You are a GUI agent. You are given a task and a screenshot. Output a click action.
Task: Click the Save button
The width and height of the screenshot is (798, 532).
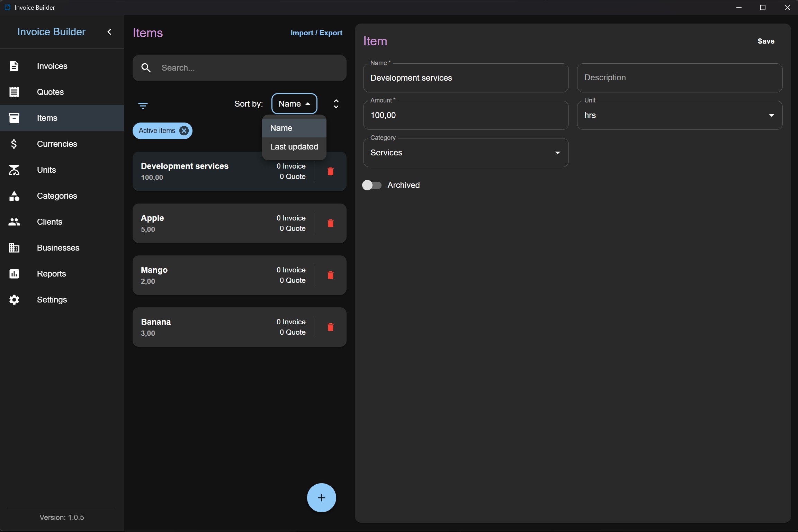click(766, 41)
